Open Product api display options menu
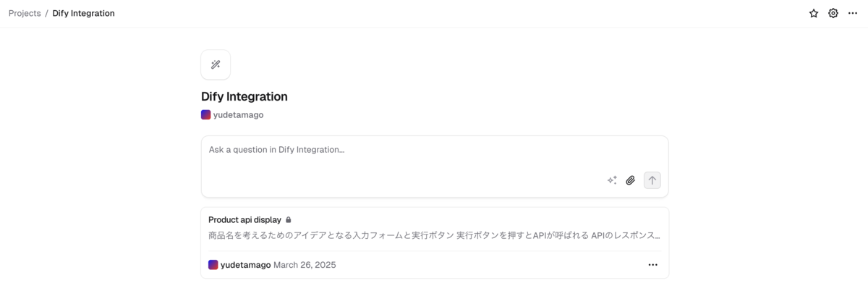The height and width of the screenshot is (291, 868). [x=653, y=265]
